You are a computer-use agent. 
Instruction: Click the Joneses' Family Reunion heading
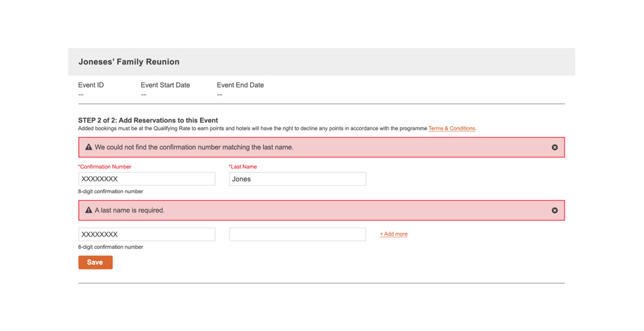[x=129, y=62]
